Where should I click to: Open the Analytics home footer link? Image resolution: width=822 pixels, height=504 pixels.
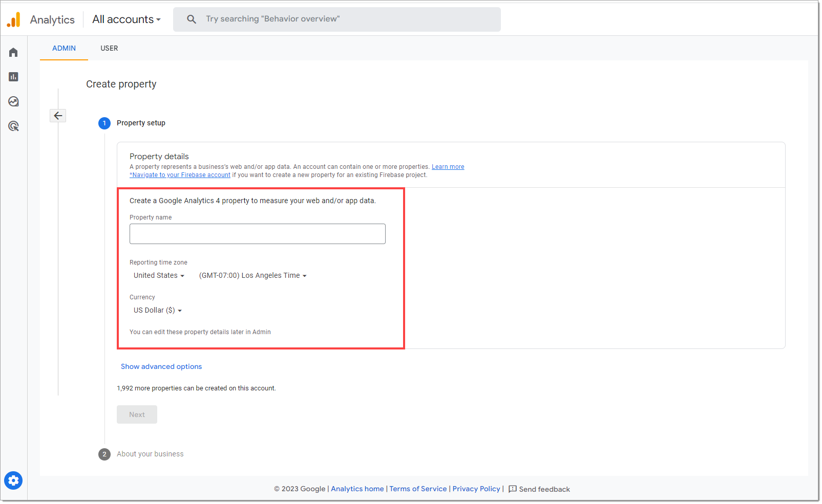pyautogui.click(x=357, y=489)
